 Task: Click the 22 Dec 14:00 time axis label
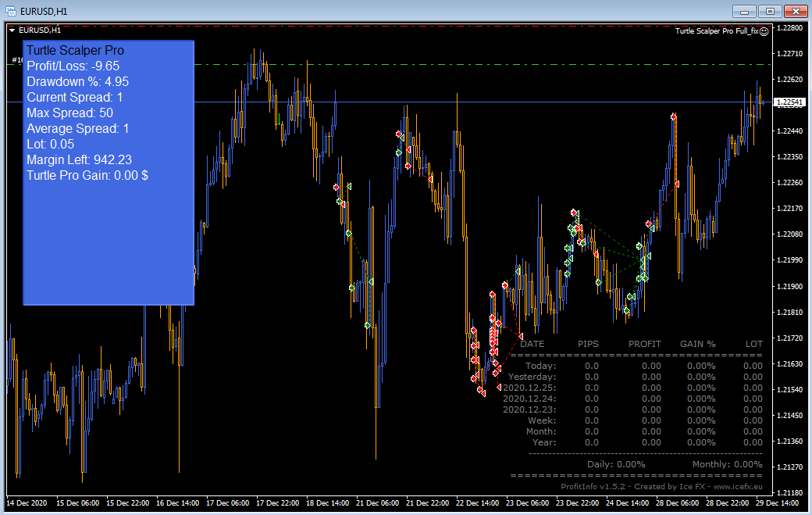[478, 503]
